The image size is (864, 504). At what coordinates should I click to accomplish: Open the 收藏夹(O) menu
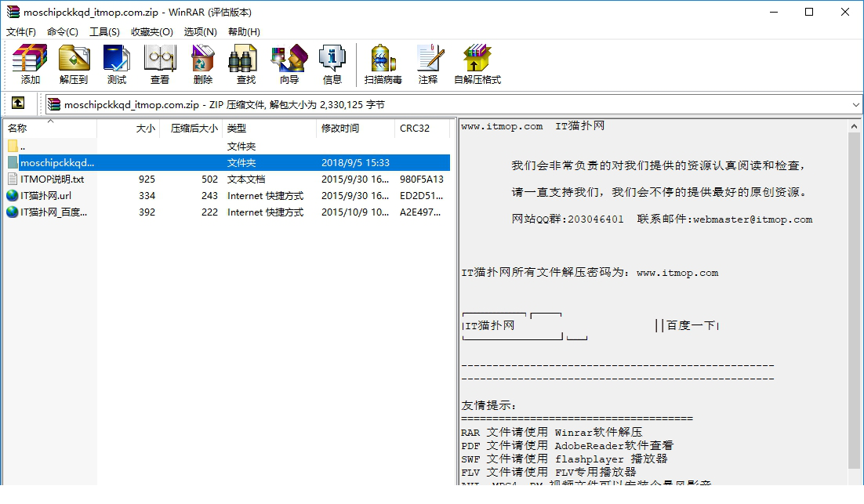151,32
